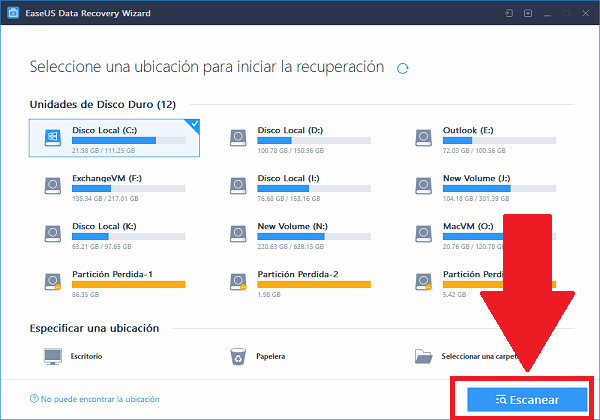Select the Disco Local (I:) drive icon
This screenshot has height=420, width=600.
pos(238,186)
